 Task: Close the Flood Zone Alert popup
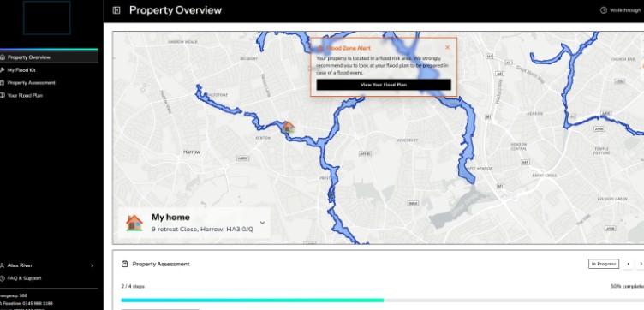[x=448, y=47]
